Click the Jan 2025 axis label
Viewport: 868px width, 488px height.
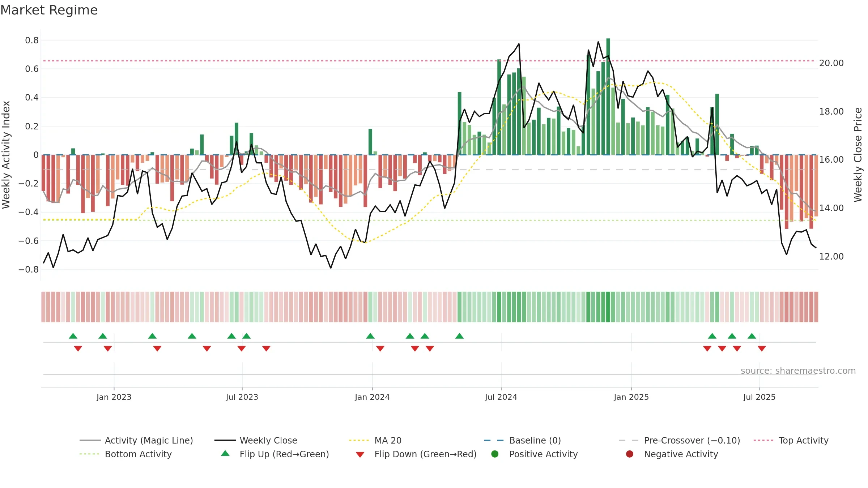click(631, 397)
